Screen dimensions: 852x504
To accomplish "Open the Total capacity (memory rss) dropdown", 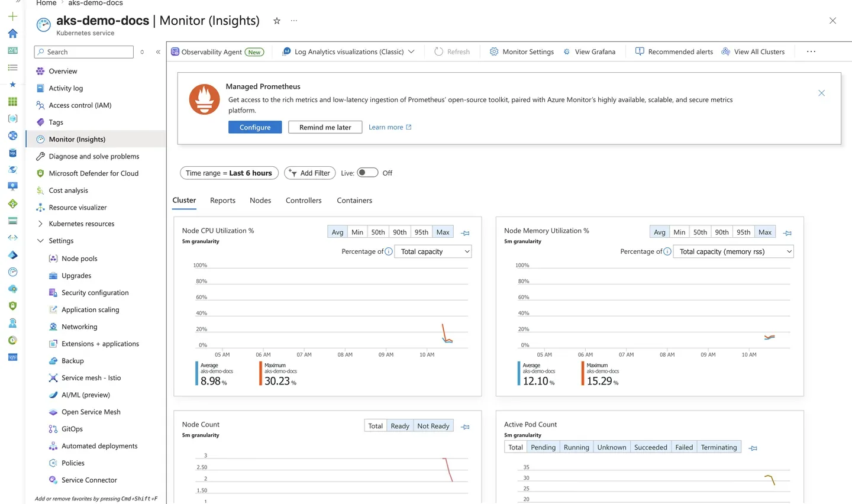I will tap(734, 251).
